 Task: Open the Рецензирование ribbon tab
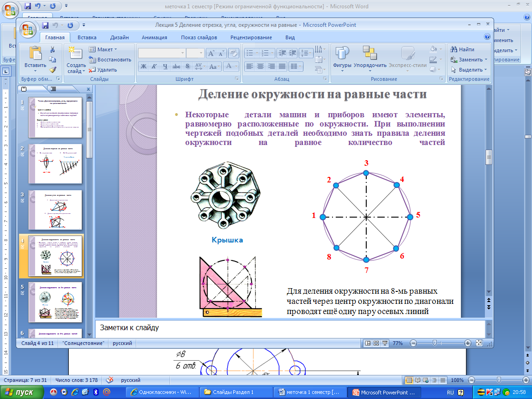pos(251,37)
